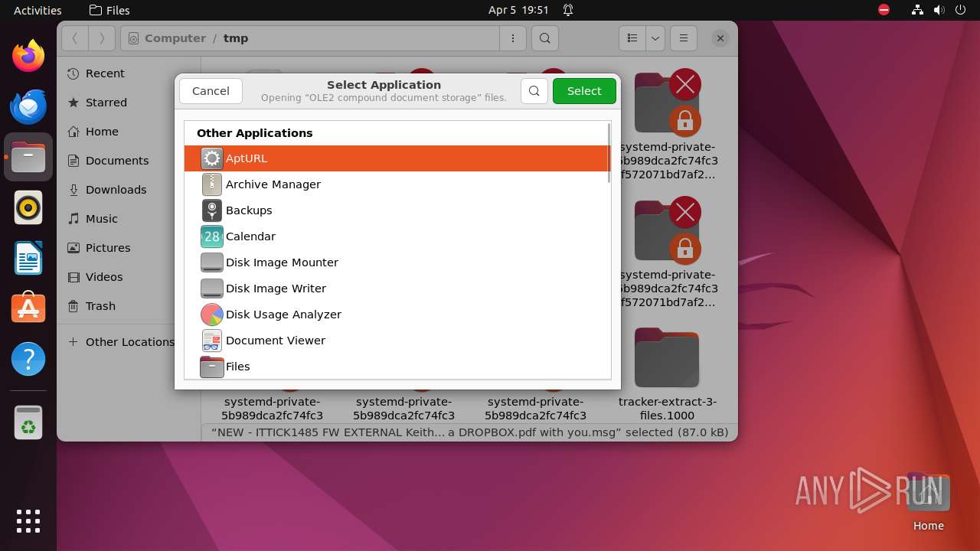Viewport: 980px width, 551px height.
Task: Select AptURL in the application list
Action: [x=397, y=158]
